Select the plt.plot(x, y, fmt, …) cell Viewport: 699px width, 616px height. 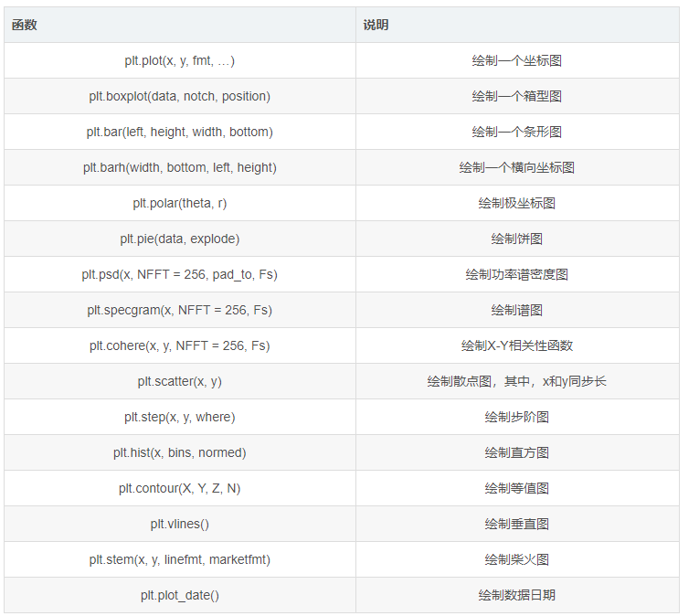coord(180,60)
